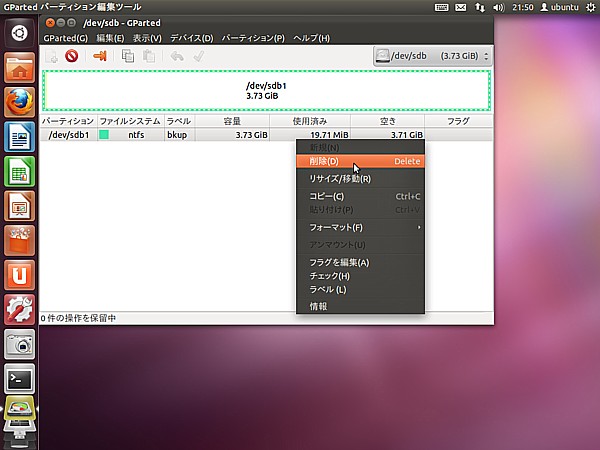Open the /dev/sdb device selector dropdown
This screenshot has width=600, height=450.
pos(432,56)
